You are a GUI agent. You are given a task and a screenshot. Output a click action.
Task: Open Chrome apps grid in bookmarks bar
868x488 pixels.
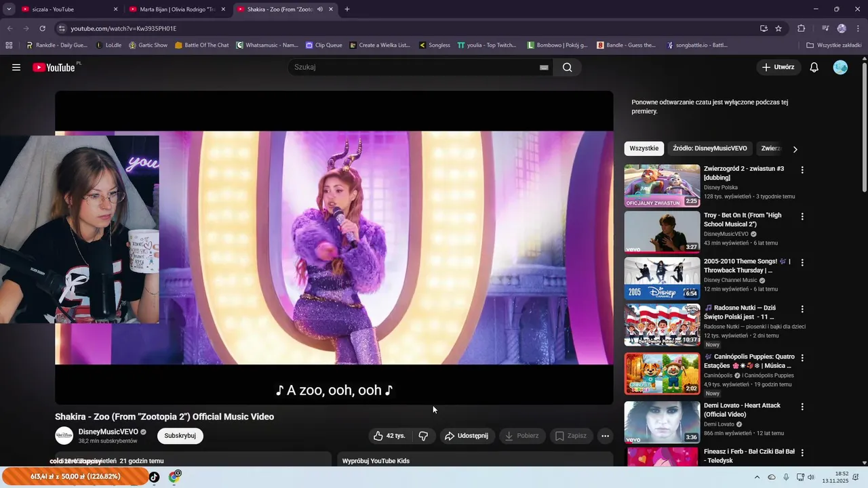click(9, 45)
